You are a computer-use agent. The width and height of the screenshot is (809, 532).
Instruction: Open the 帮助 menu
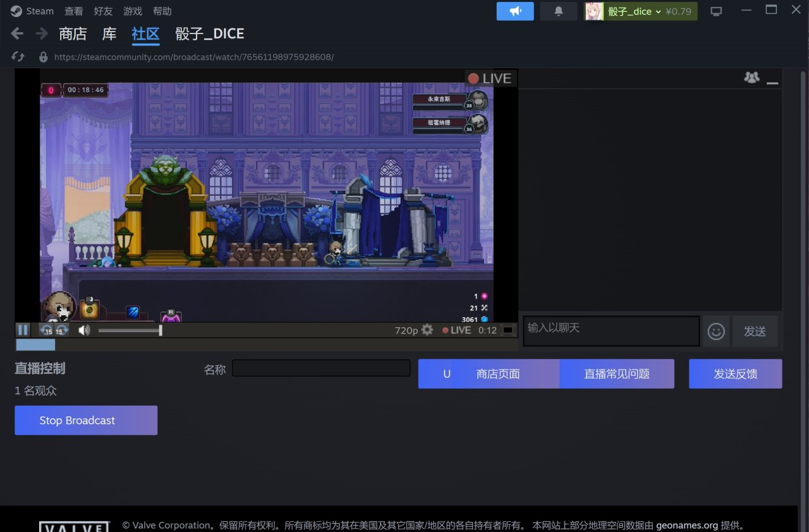(x=162, y=11)
